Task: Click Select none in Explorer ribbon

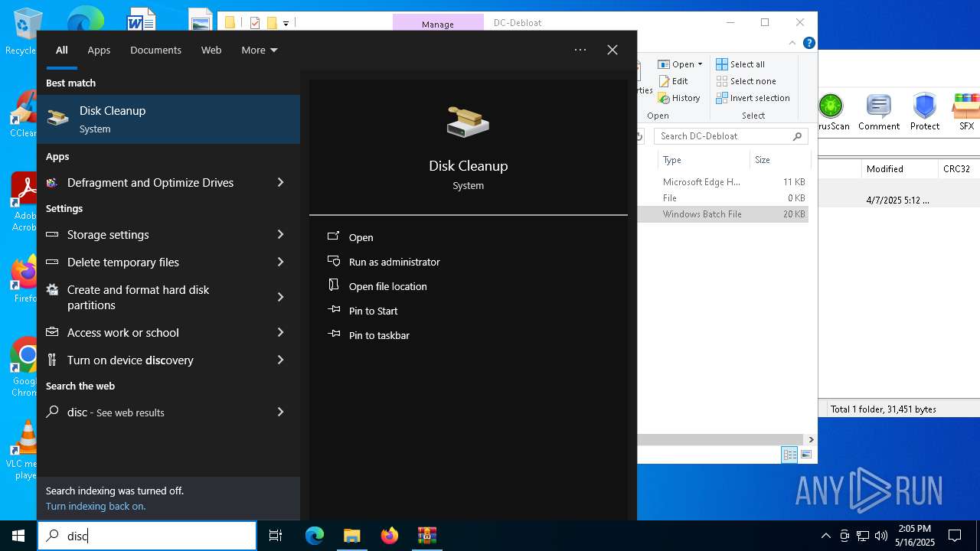Action: pos(746,81)
